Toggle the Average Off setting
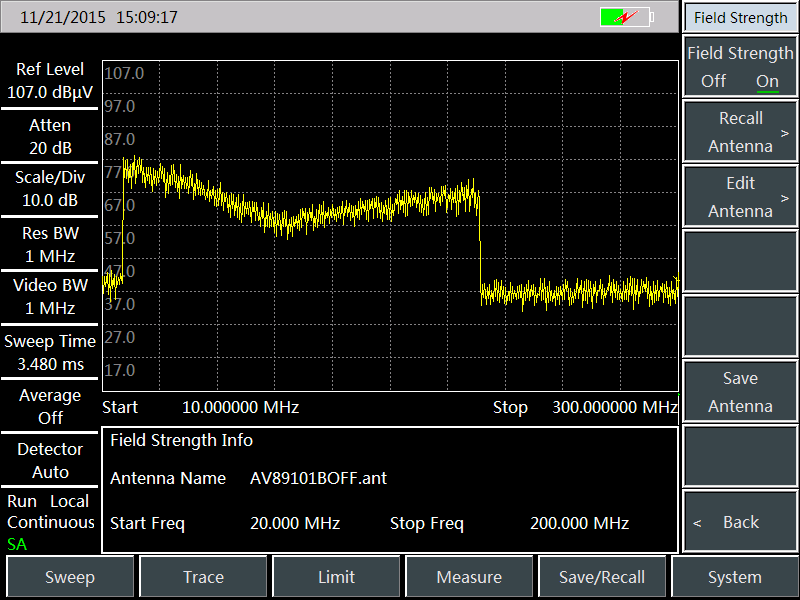Image resolution: width=800 pixels, height=600 pixels. click(x=50, y=407)
